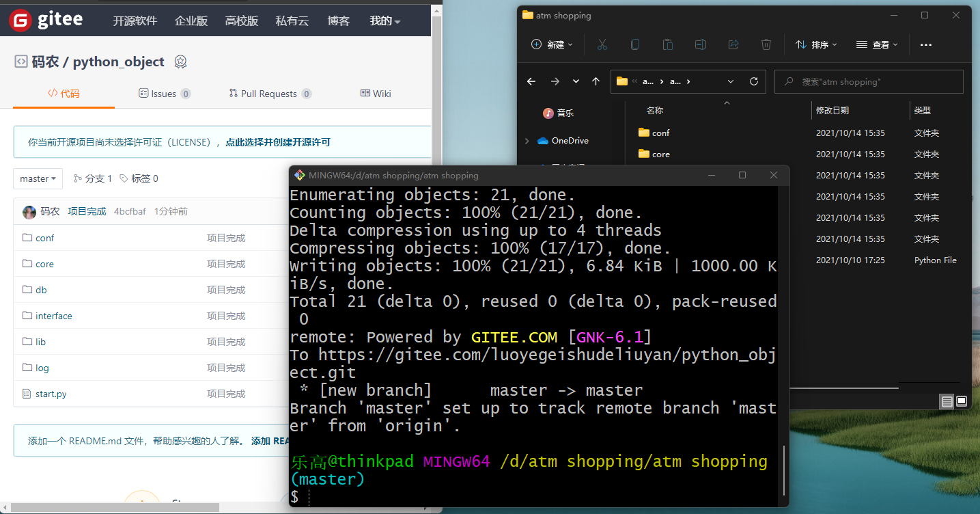980x514 pixels.
Task: Open the log folder on Gitee
Action: pyautogui.click(x=42, y=368)
